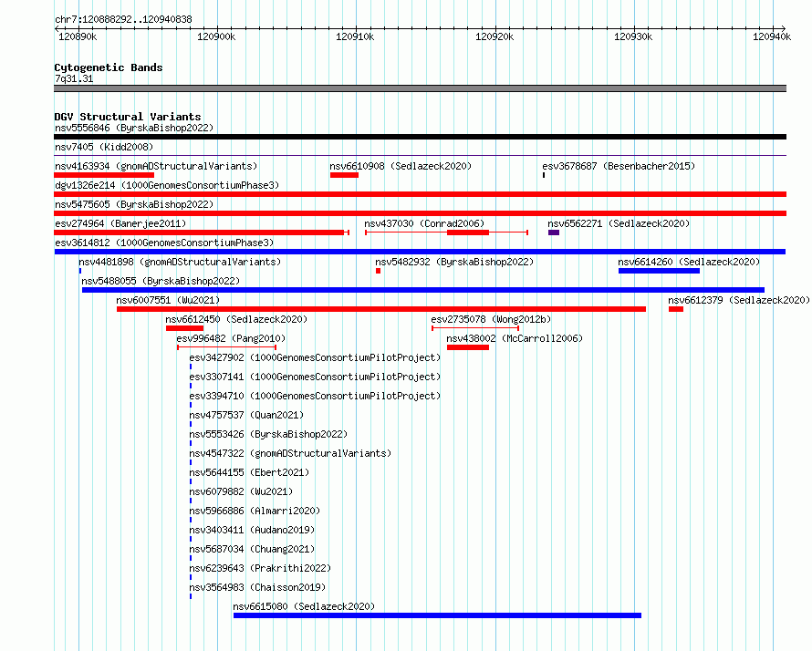
Task: Open the nsv5644155 (Ebert2021) label
Action: [249, 472]
